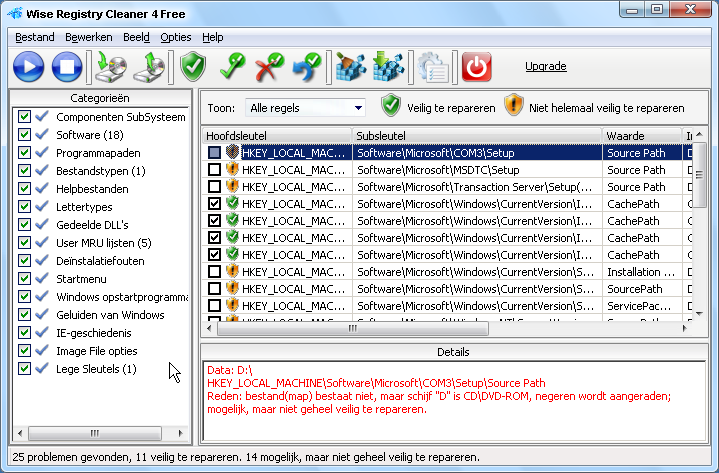
Task: Select Software\Microsoft\MSDTC\Setup subkey cell
Action: coord(477,170)
